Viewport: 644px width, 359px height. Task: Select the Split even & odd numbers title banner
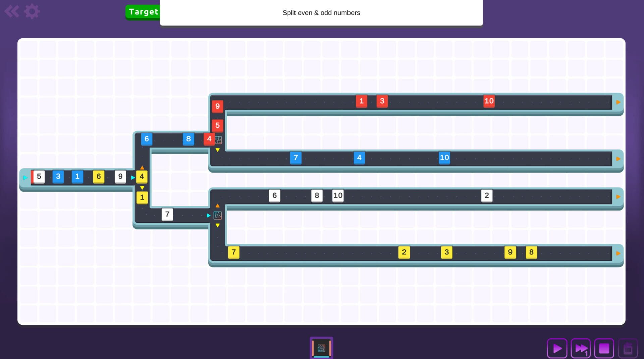click(x=321, y=13)
